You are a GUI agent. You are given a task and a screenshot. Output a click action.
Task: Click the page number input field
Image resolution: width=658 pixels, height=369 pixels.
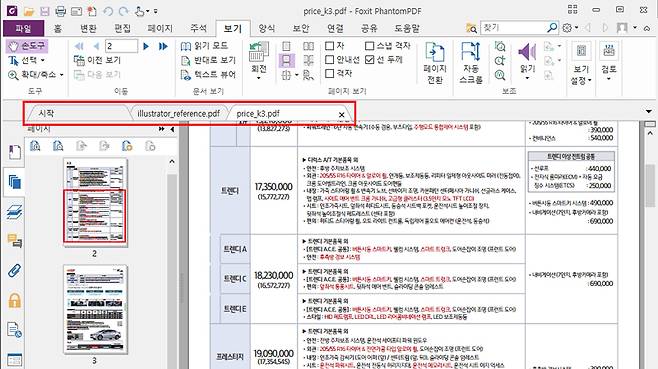click(121, 46)
